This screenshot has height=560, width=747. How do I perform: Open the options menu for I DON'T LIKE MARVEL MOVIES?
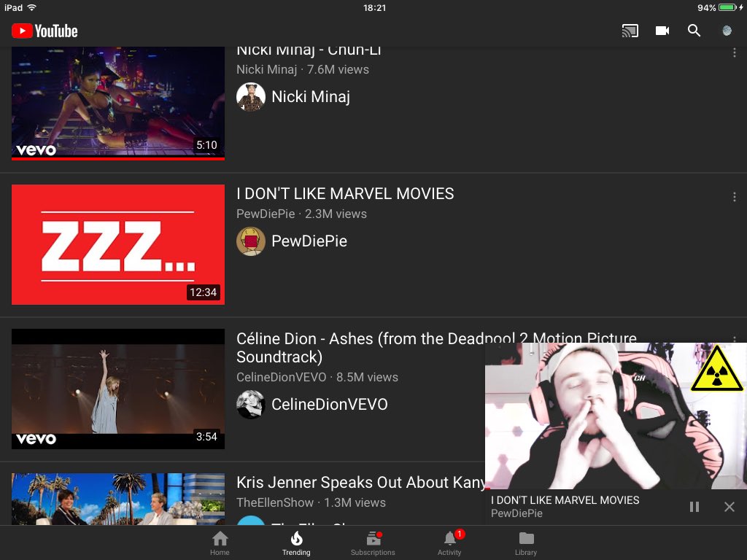coord(734,197)
